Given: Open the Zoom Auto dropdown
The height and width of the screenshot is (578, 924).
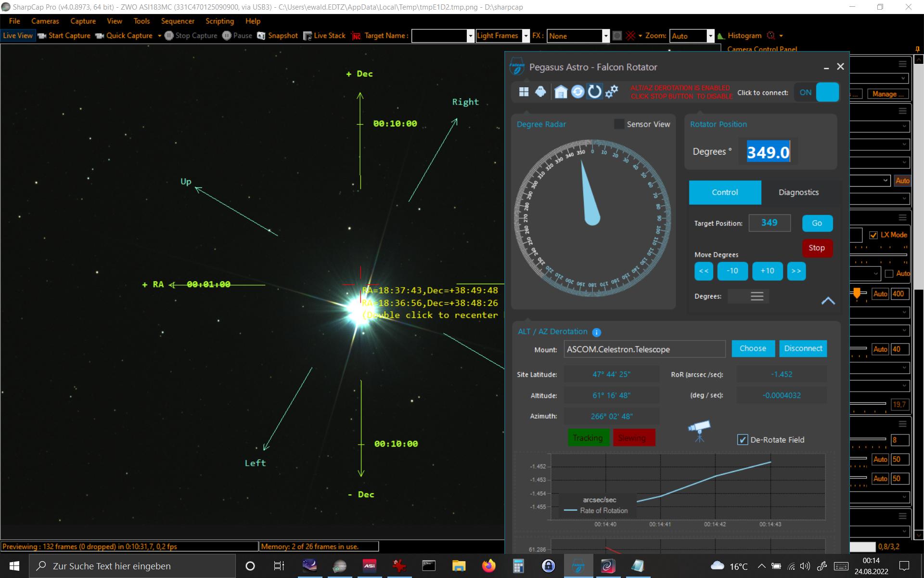Looking at the screenshot, I should pos(710,36).
